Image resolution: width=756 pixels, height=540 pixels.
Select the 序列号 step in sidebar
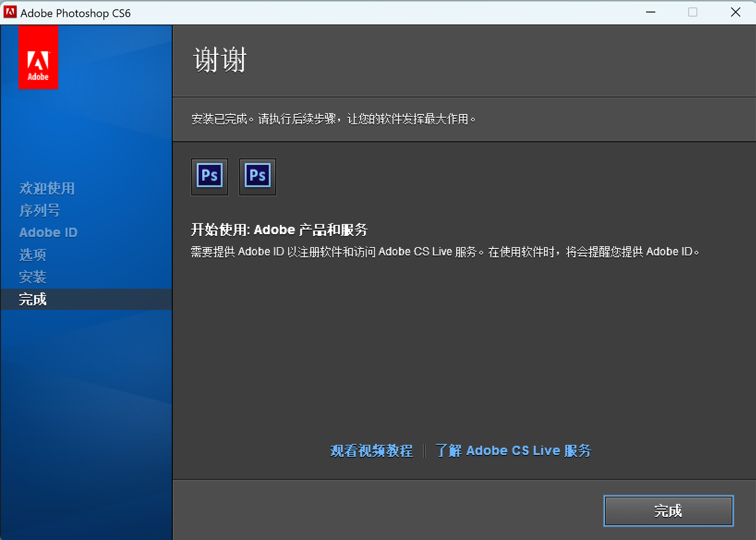pyautogui.click(x=39, y=210)
